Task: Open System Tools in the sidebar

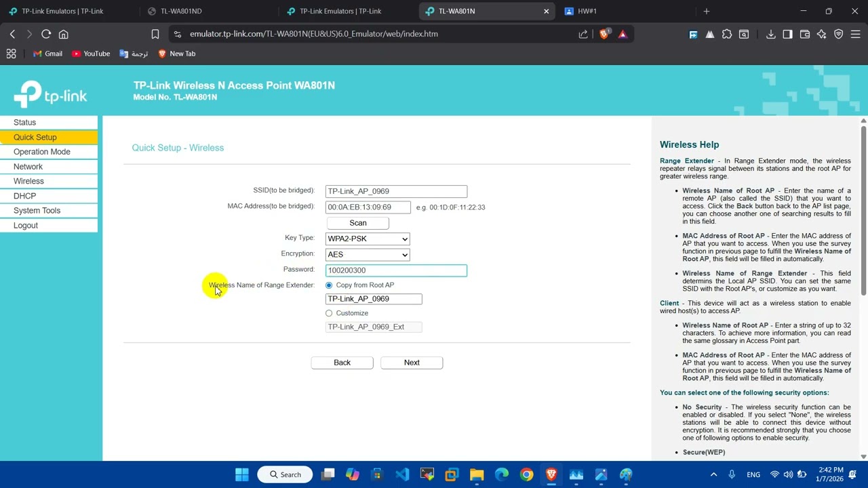Action: [x=49, y=211]
